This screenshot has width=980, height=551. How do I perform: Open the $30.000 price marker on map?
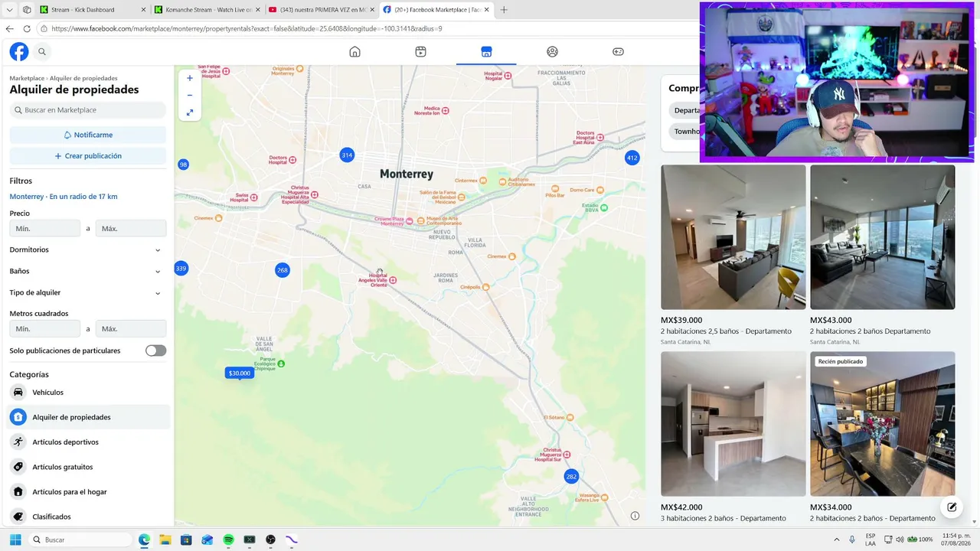click(x=240, y=373)
